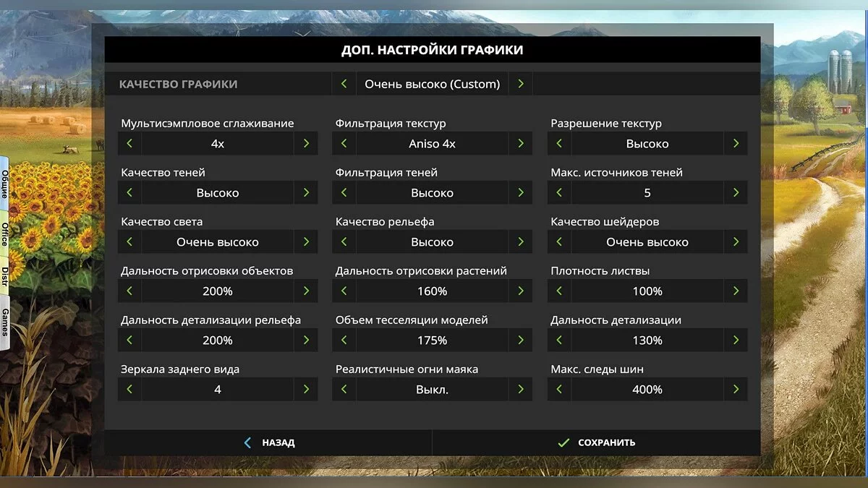Click the НАЗАД button to go back
Viewport: 868px width, 488px height.
pyautogui.click(x=271, y=442)
